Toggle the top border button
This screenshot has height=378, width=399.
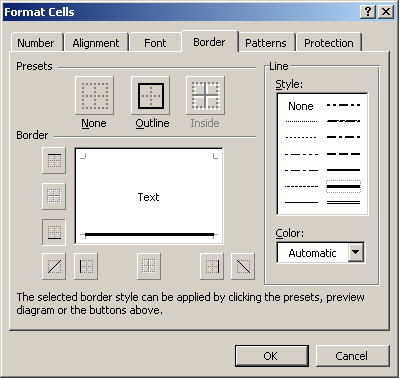pos(54,161)
